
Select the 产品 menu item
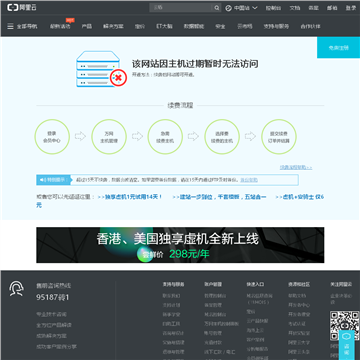click(x=87, y=26)
